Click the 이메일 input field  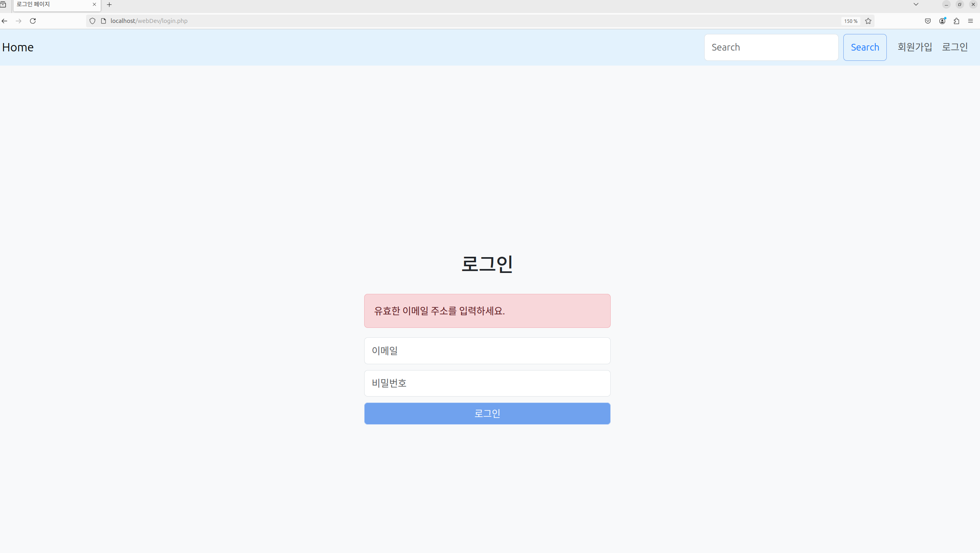487,351
